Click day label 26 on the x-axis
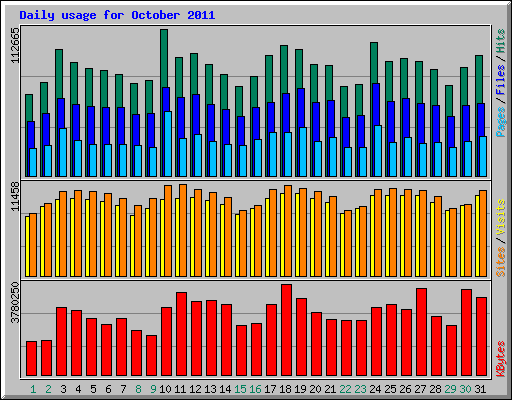The image size is (512, 400). (x=405, y=389)
